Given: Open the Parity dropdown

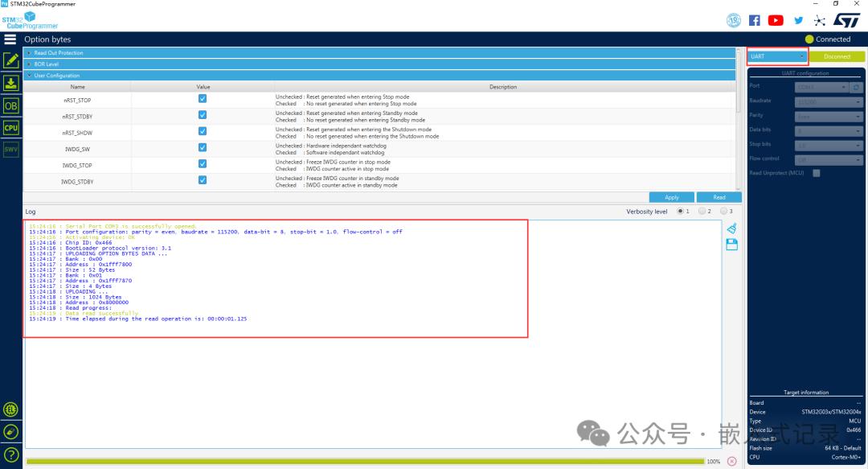Looking at the screenshot, I should coord(829,117).
